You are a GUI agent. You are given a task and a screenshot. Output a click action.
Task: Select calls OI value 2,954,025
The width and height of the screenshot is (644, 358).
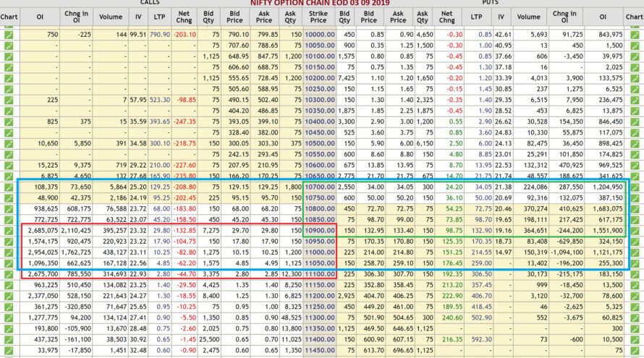point(43,252)
